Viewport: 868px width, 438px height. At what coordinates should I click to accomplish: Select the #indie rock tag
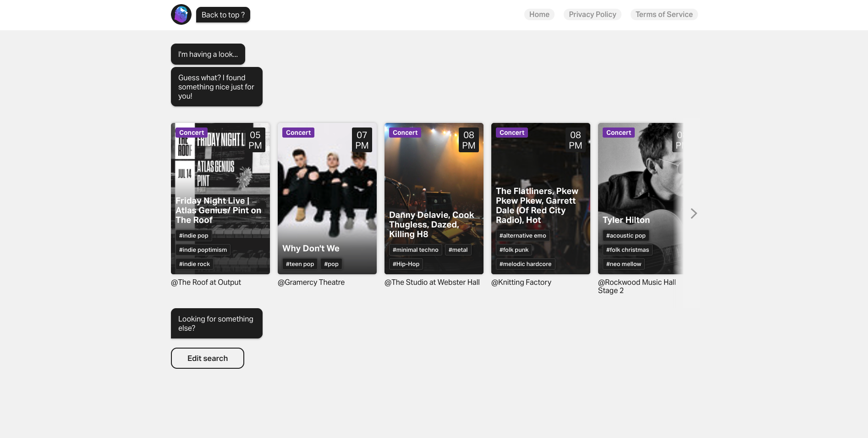(195, 264)
